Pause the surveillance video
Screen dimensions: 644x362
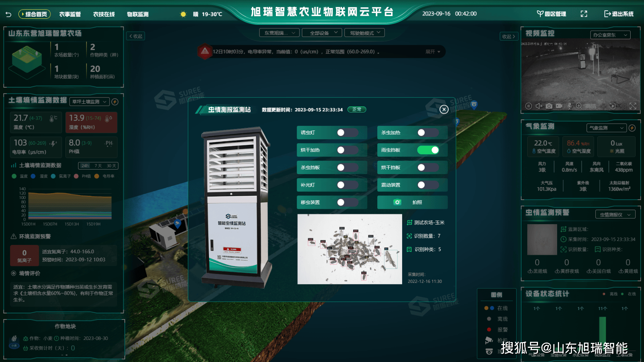(x=528, y=106)
